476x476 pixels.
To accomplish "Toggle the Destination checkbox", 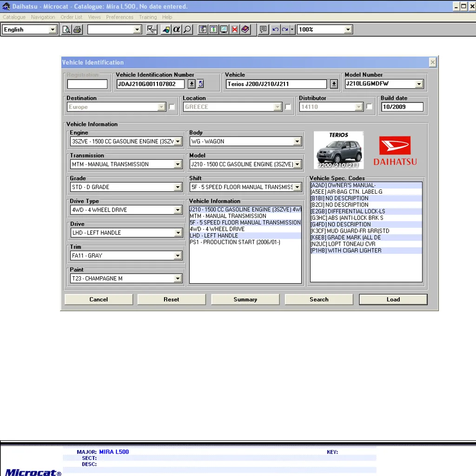I will point(172,107).
